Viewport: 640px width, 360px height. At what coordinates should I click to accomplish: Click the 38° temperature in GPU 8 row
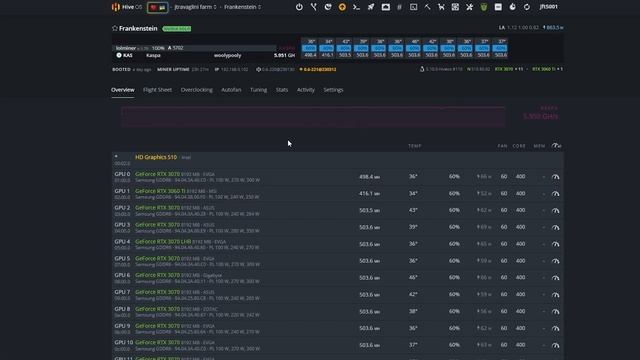point(413,311)
